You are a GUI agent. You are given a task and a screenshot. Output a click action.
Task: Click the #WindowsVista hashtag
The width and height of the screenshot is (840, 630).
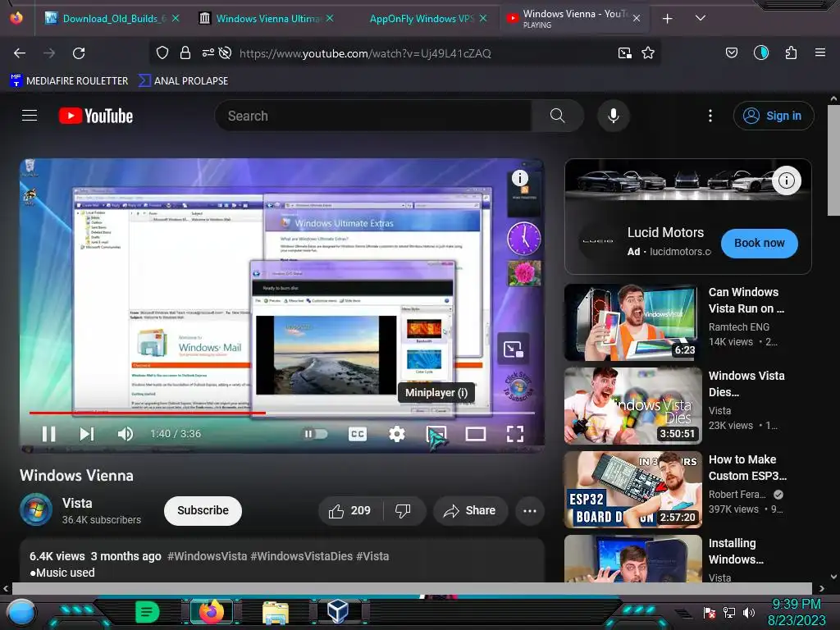pyautogui.click(x=207, y=556)
